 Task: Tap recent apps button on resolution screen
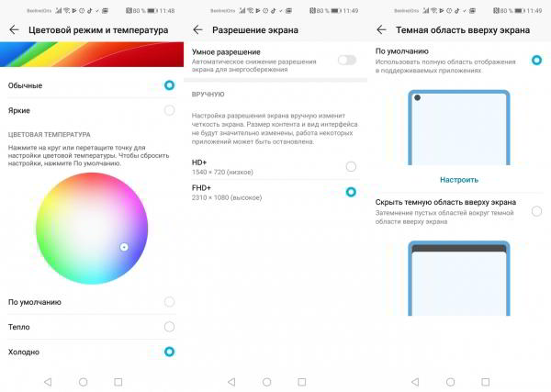click(302, 382)
